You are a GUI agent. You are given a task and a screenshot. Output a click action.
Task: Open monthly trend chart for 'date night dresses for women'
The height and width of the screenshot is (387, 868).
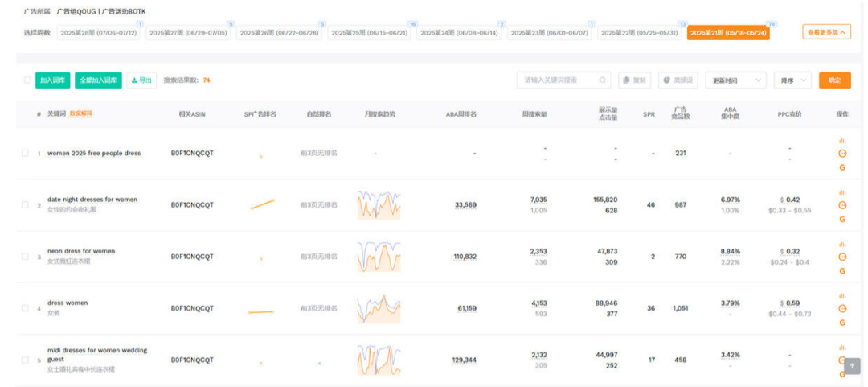[x=379, y=205]
